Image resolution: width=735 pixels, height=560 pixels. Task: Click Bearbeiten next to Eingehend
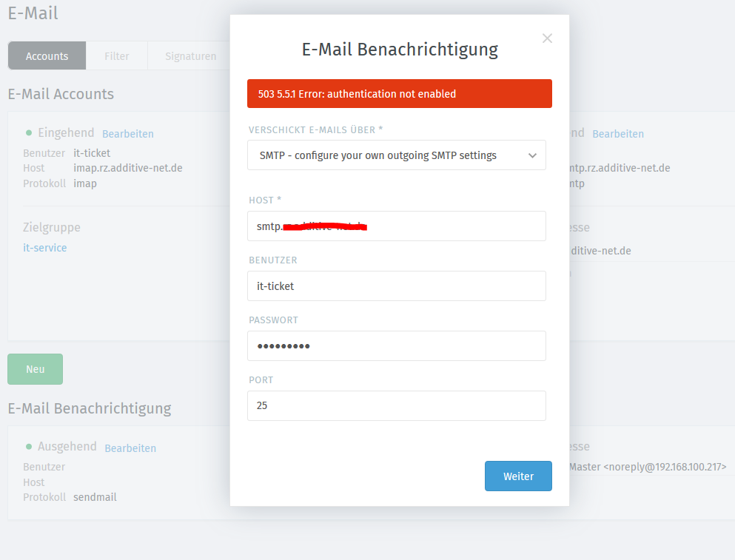(128, 134)
